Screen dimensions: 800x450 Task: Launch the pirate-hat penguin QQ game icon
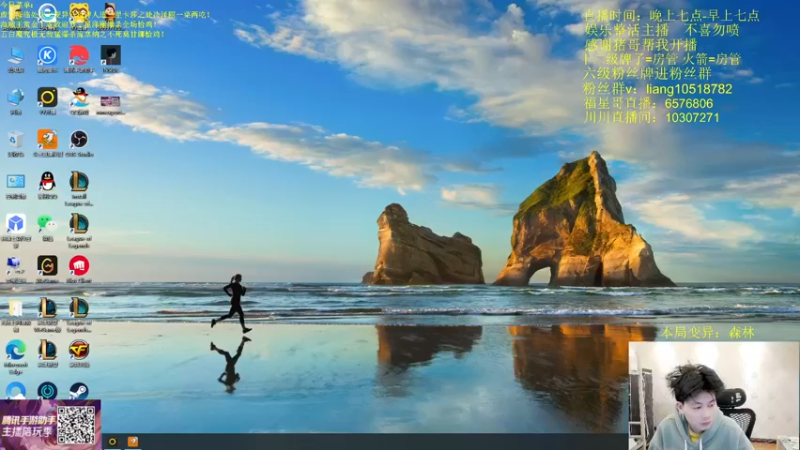79,97
